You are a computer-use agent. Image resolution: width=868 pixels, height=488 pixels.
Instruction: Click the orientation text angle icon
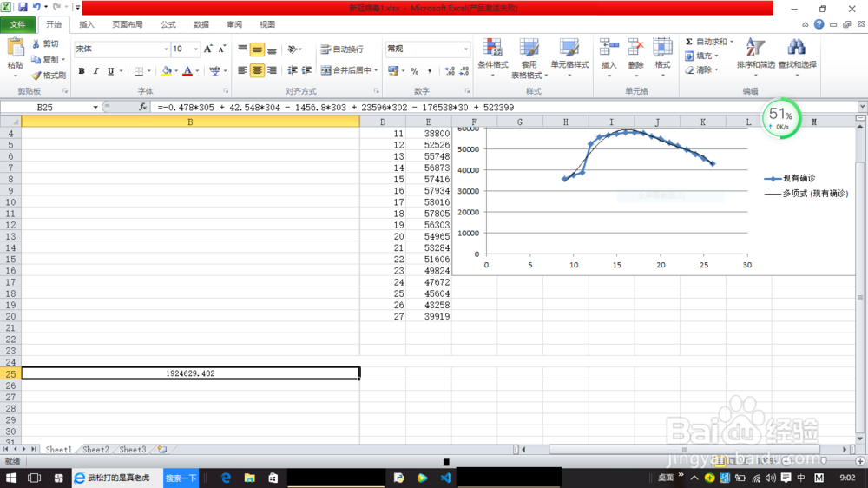293,49
